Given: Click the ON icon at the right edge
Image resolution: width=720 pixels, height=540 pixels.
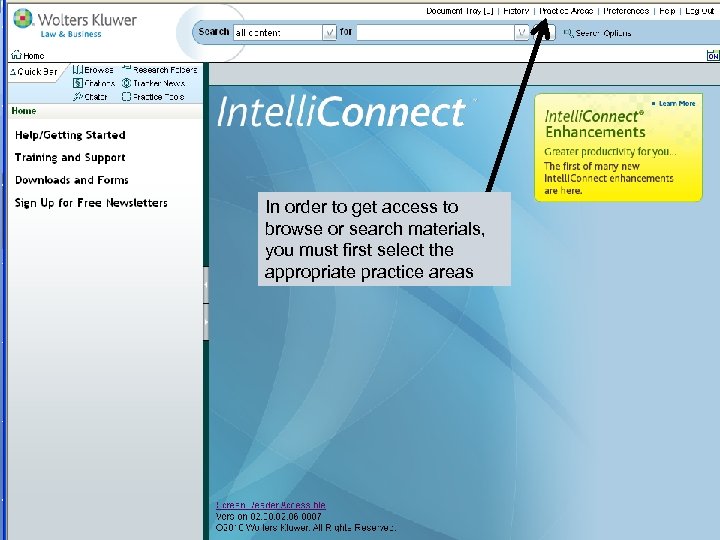Looking at the screenshot, I should [x=713, y=56].
